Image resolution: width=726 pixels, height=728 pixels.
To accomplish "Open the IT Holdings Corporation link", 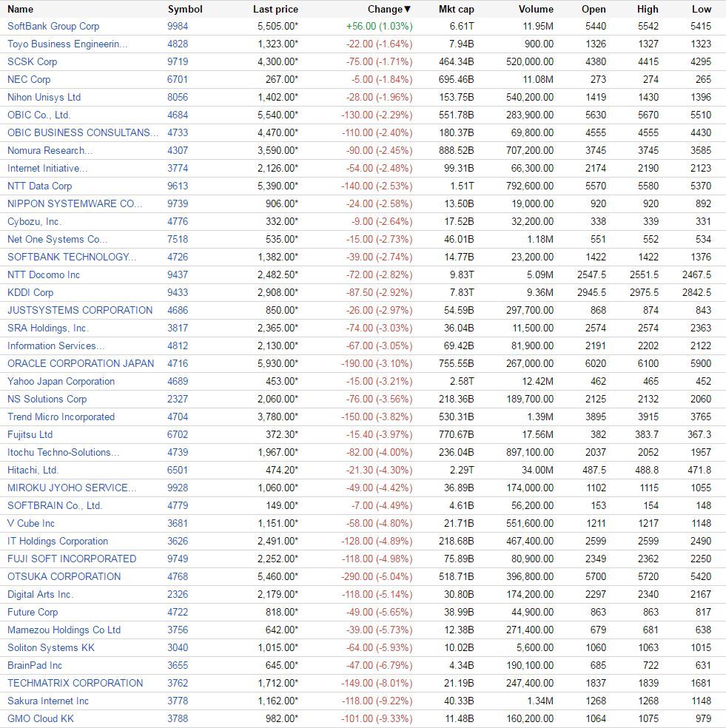I will [x=58, y=542].
